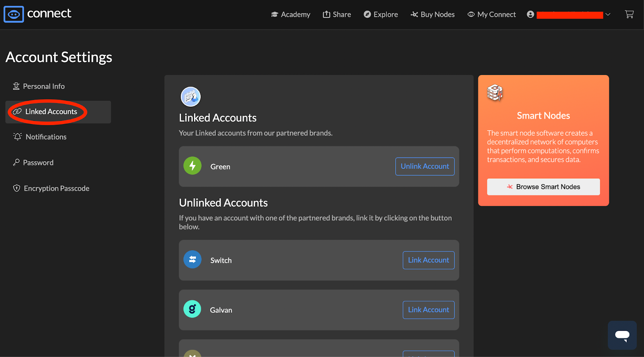Click the 'Galvan' account name
Screen dimensions: 644x357
coord(221,310)
